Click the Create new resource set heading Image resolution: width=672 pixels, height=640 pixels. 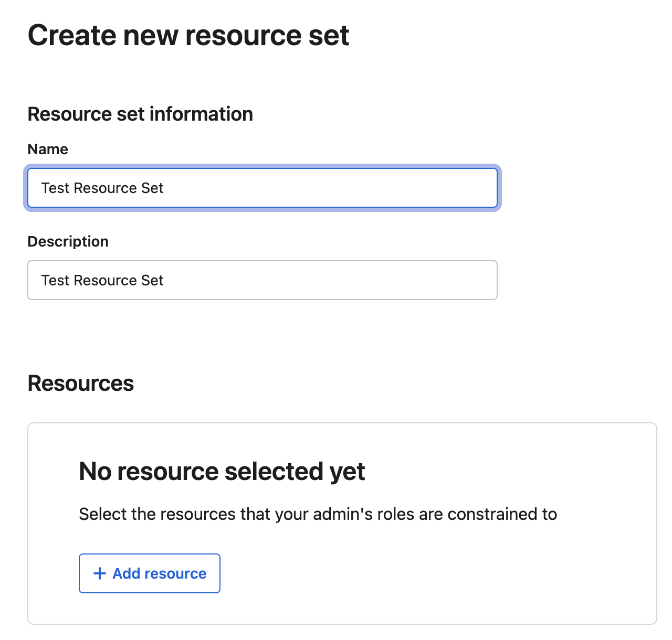point(188,35)
